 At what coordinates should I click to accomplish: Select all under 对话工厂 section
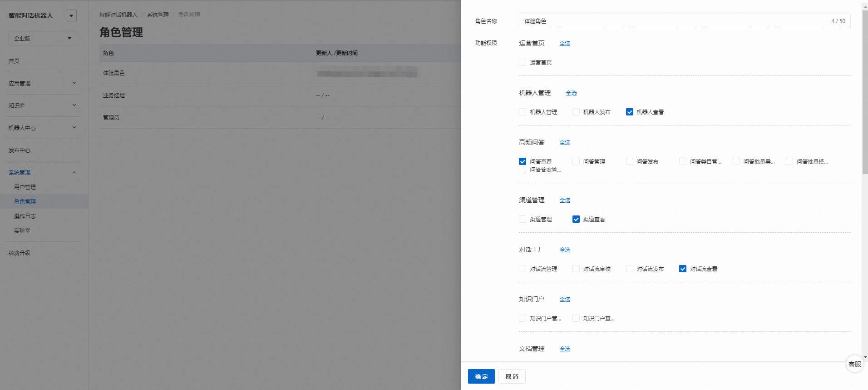565,250
